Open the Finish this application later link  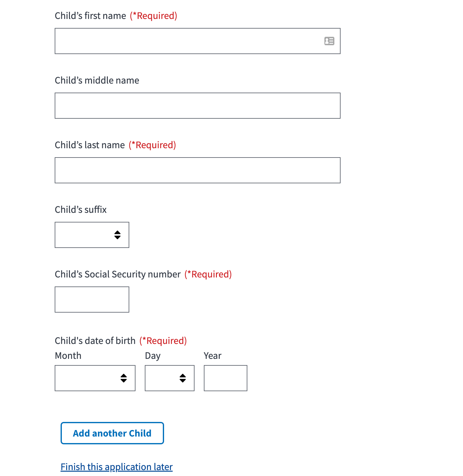click(x=116, y=466)
